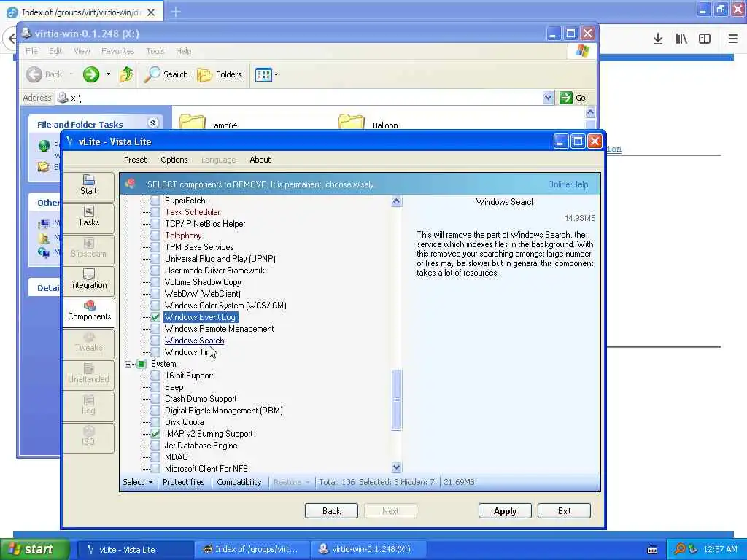
Task: Click the Go button next to address bar
Action: tap(573, 98)
